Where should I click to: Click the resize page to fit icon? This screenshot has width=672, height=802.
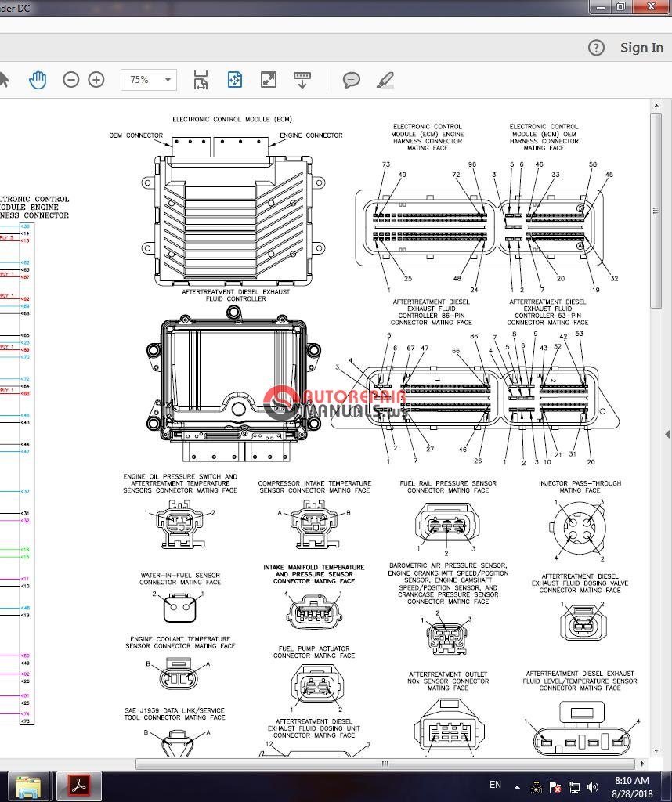point(201,79)
